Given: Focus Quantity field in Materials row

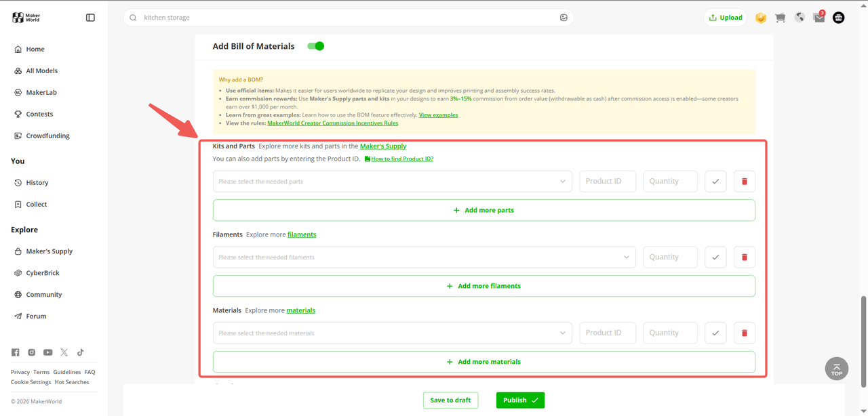Looking at the screenshot, I should point(671,333).
